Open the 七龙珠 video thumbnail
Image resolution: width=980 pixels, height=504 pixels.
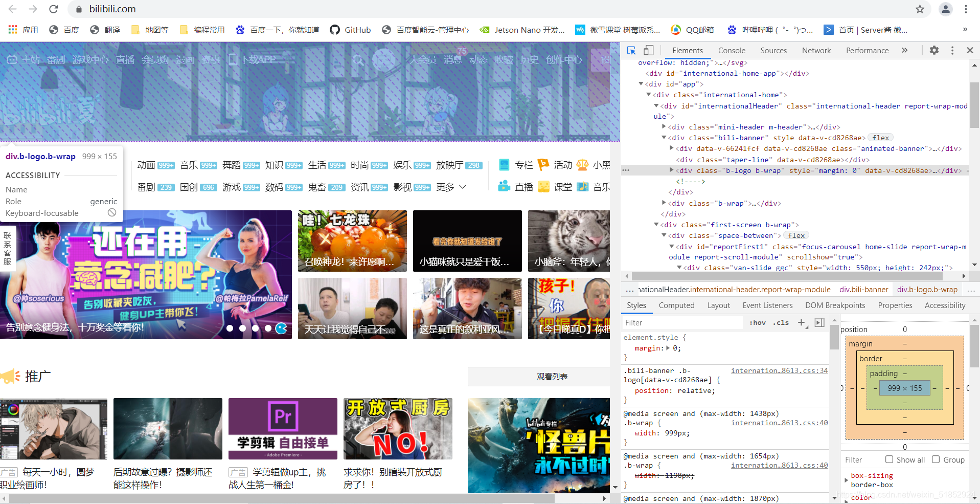coord(352,240)
